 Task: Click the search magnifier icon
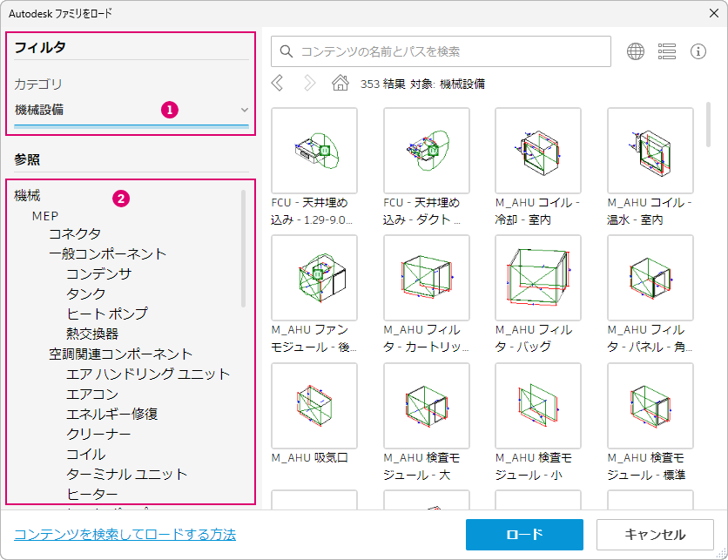pos(286,52)
